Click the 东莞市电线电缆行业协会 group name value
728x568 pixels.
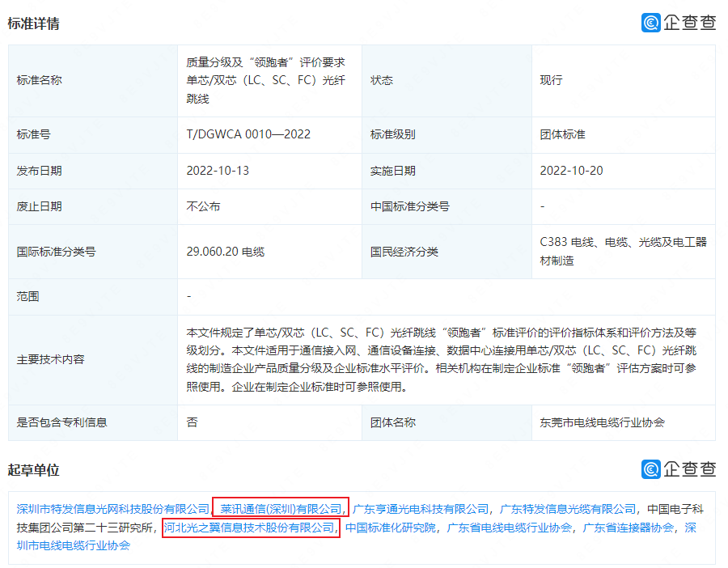tap(602, 422)
